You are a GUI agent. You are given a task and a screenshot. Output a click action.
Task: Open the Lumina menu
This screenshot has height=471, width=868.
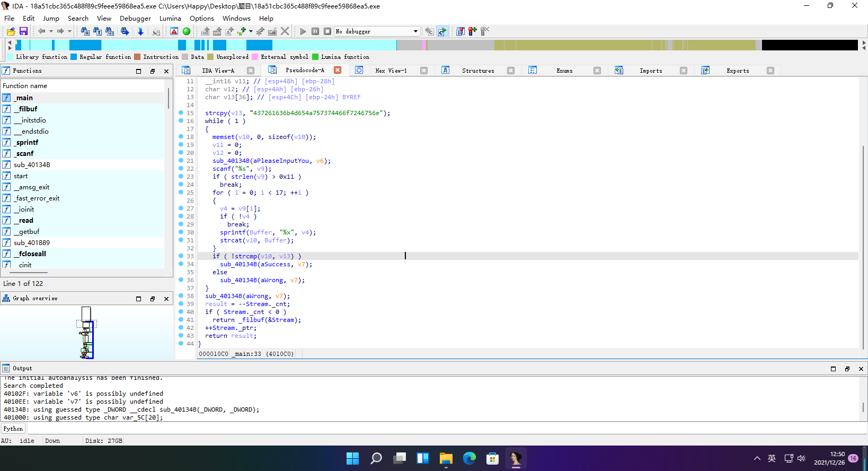click(170, 18)
